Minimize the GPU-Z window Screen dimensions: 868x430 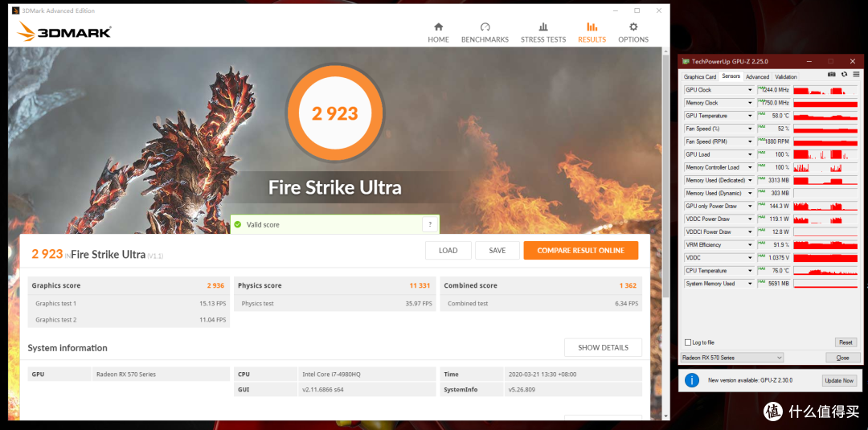810,61
